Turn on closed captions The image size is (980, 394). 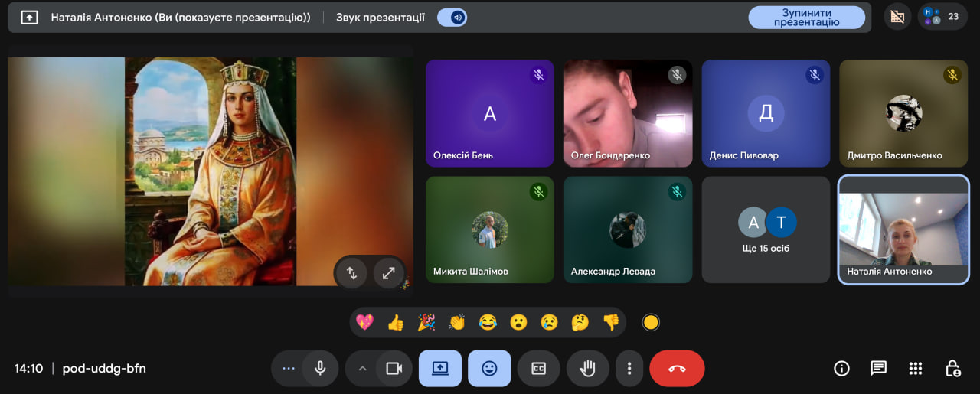538,368
